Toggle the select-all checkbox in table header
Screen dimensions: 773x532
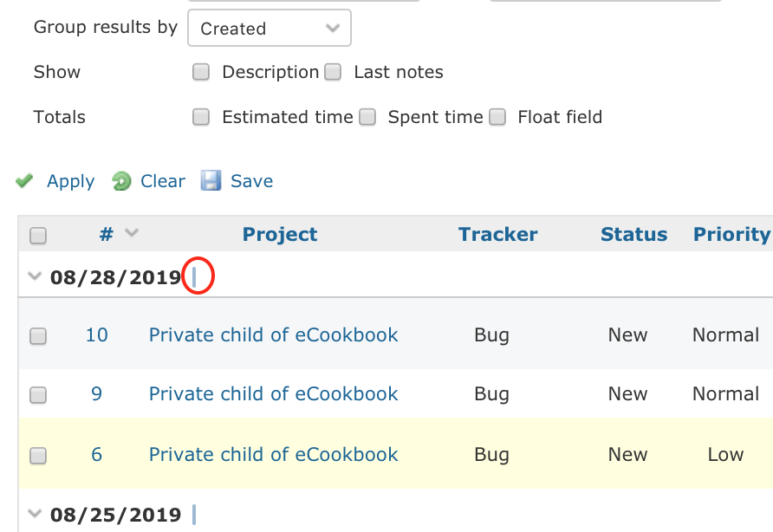point(38,236)
